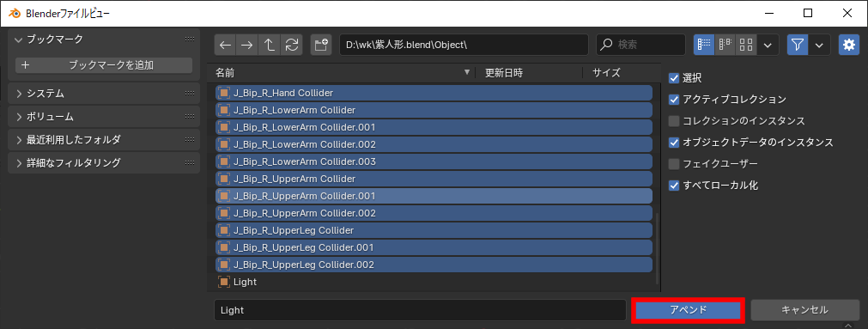Screen dimensions: 868x329
Task: Open filter settings dropdown arrow
Action: coord(819,46)
